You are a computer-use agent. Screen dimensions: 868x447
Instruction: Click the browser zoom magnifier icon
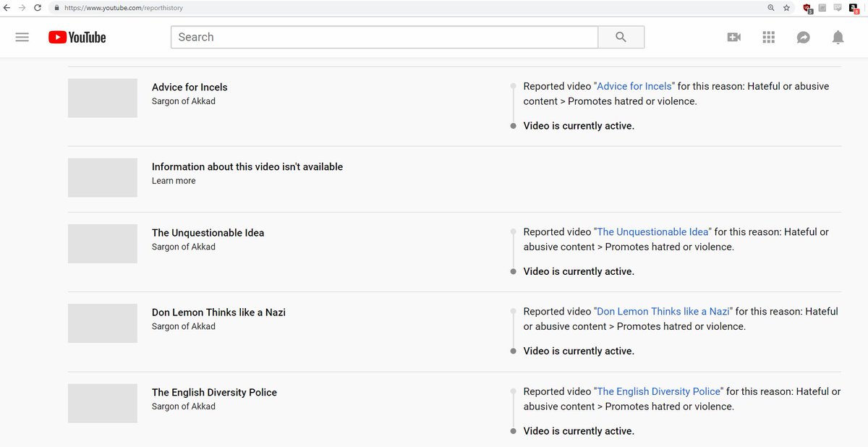[x=771, y=8]
